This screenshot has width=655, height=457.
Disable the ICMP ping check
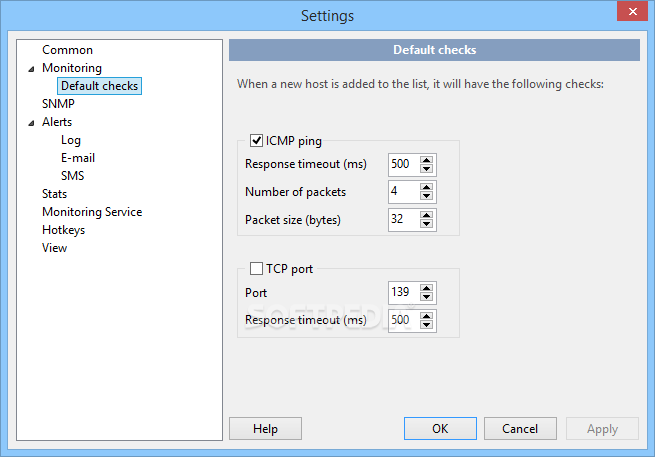256,141
